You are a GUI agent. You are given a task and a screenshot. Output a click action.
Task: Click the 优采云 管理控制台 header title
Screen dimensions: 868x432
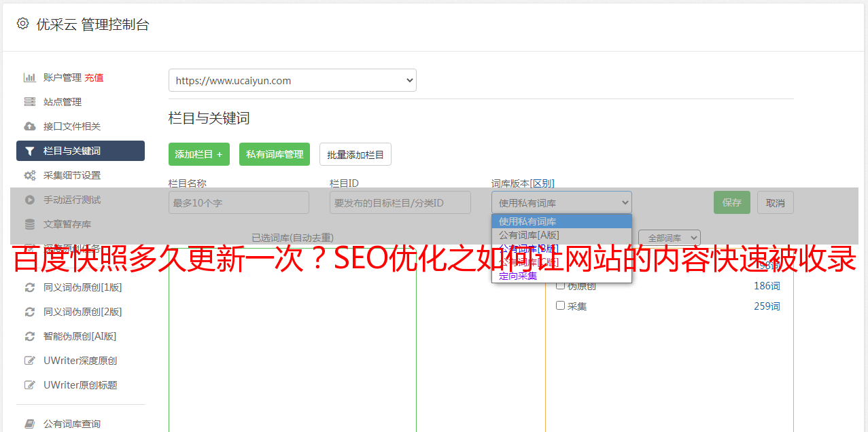pos(92,24)
